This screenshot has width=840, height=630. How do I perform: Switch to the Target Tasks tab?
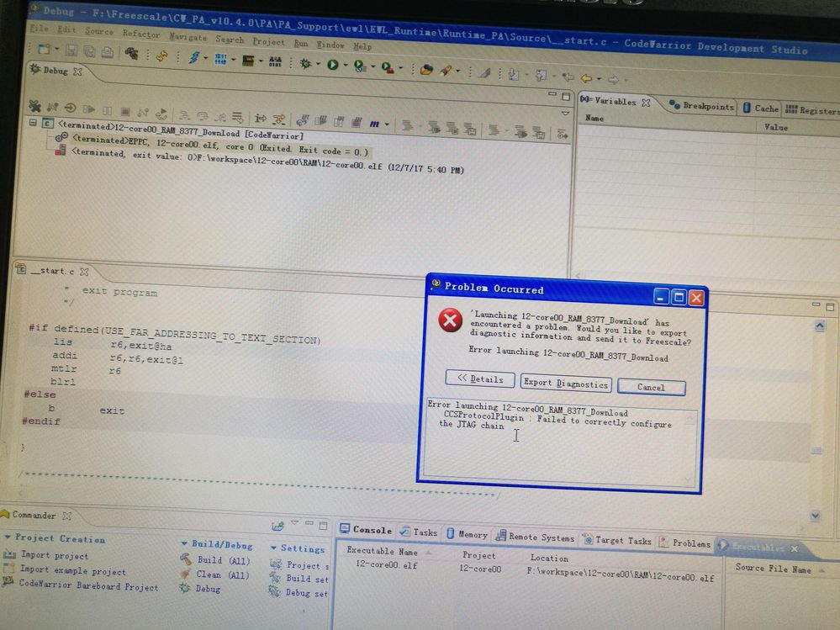[616, 540]
